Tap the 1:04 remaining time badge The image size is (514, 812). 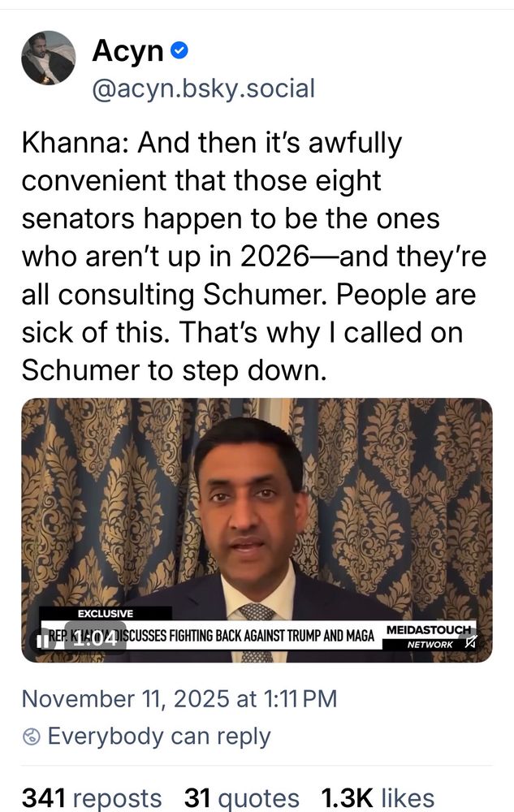point(94,640)
